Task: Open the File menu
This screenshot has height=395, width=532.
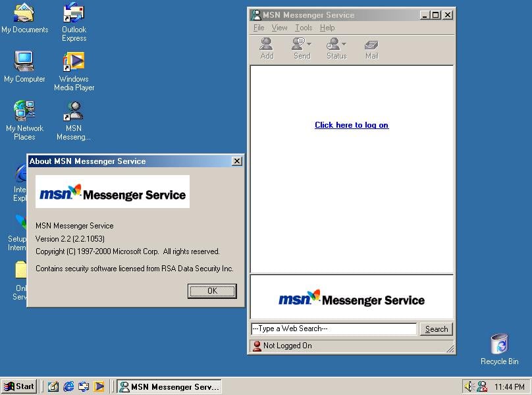Action: pyautogui.click(x=258, y=28)
